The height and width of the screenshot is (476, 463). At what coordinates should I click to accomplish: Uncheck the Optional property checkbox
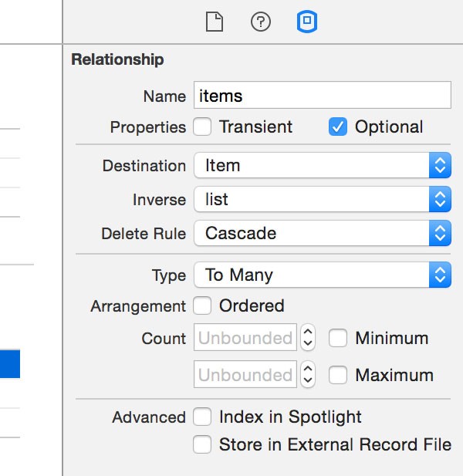point(338,127)
